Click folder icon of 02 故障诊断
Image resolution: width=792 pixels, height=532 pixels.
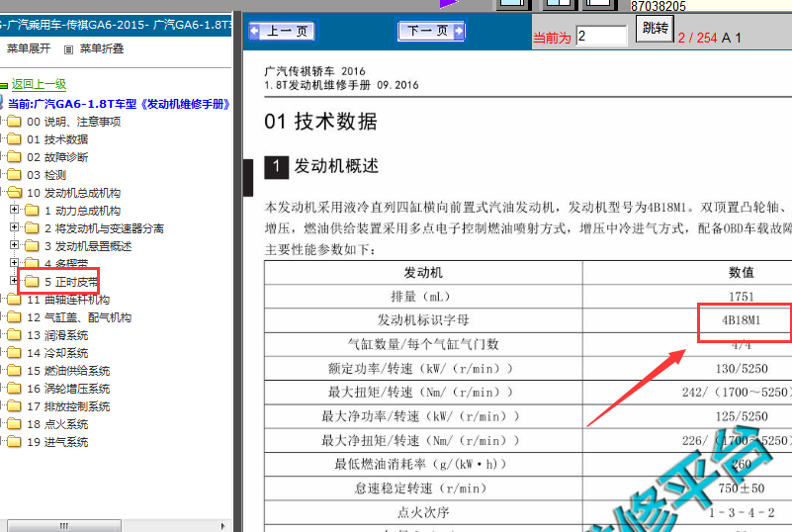coord(14,156)
